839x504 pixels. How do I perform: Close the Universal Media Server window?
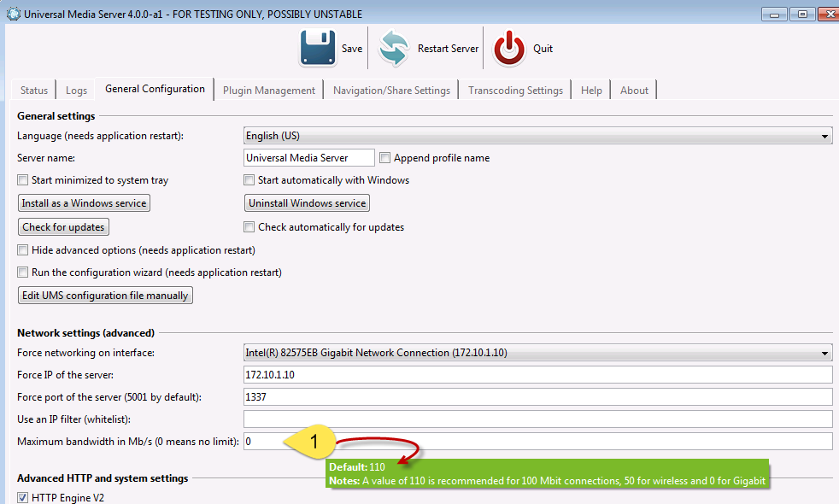830,14
